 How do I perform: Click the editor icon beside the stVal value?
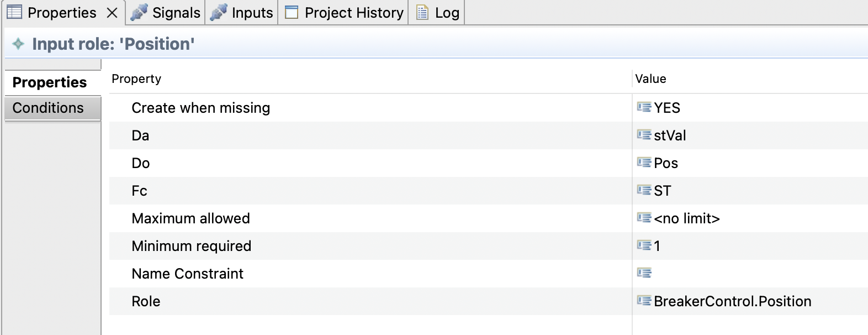[644, 135]
